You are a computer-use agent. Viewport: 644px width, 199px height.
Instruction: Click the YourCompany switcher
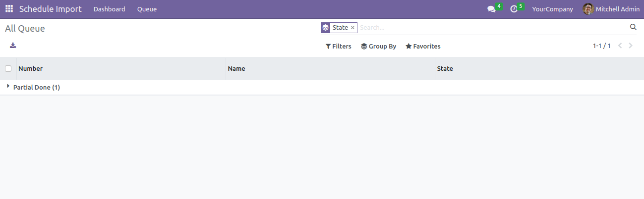552,9
